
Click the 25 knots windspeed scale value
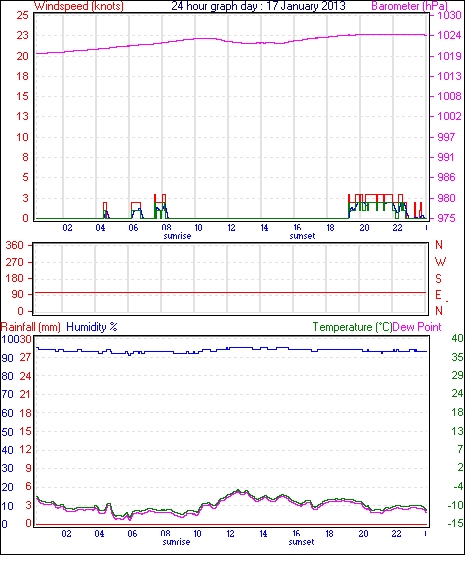click(23, 15)
